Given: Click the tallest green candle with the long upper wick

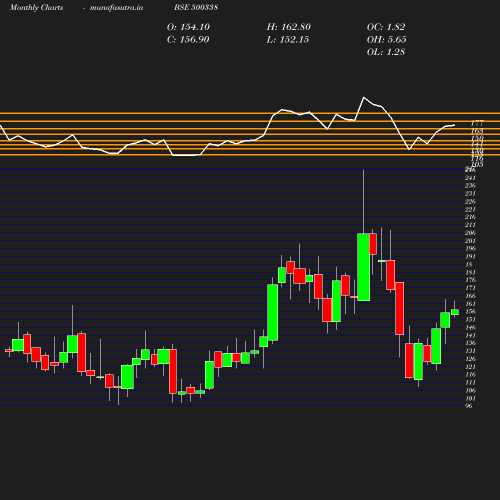Looking at the screenshot, I should click(363, 267).
